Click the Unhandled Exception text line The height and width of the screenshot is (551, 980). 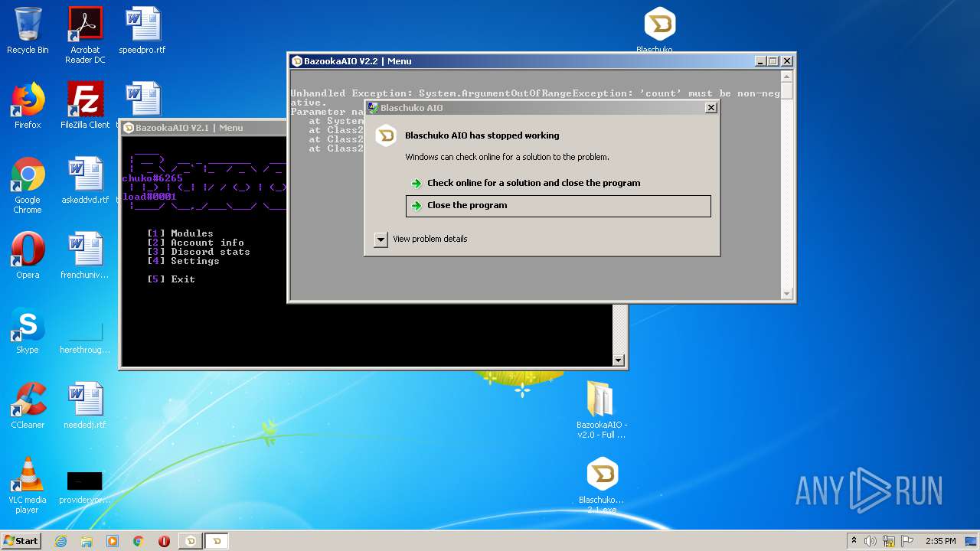(535, 93)
